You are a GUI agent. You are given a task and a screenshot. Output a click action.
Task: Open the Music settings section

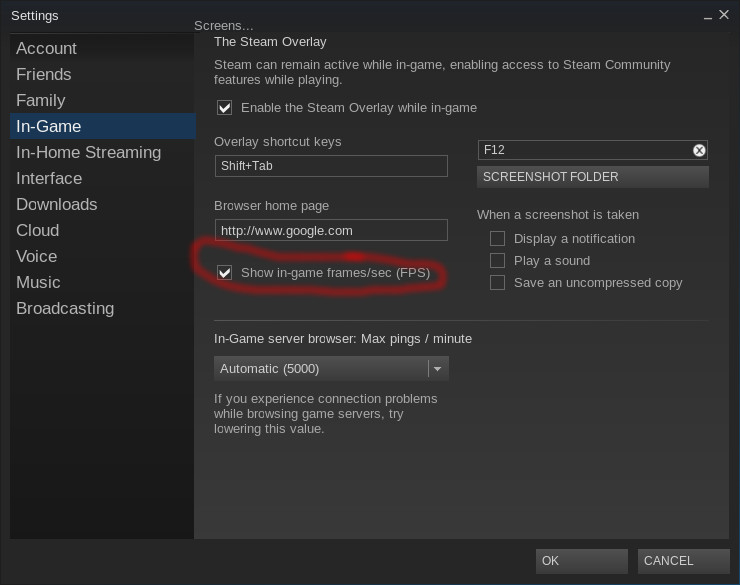coord(102,282)
